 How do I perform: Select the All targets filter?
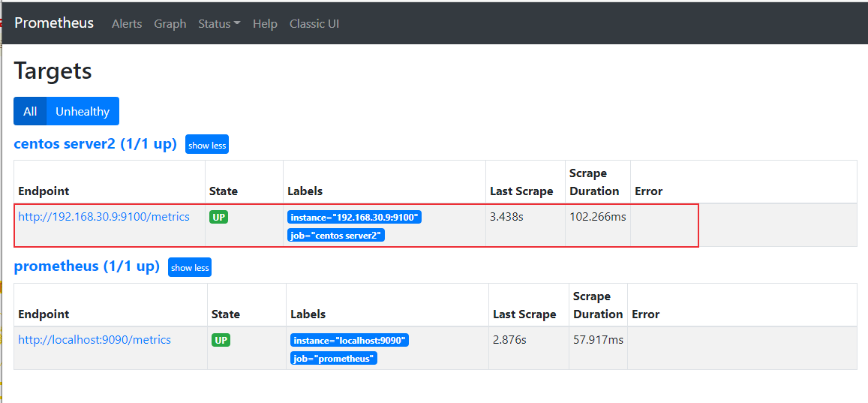(x=30, y=111)
